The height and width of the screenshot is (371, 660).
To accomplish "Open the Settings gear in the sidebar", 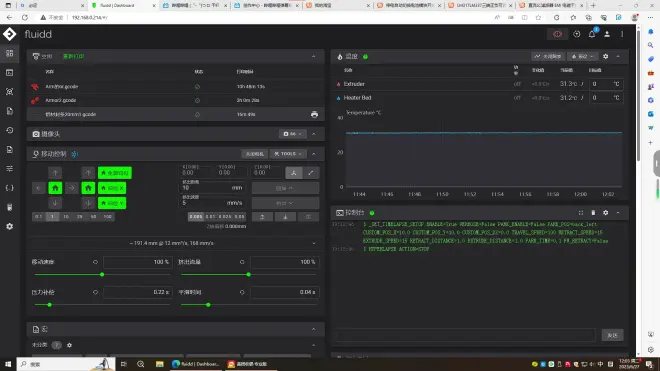I will point(9,226).
